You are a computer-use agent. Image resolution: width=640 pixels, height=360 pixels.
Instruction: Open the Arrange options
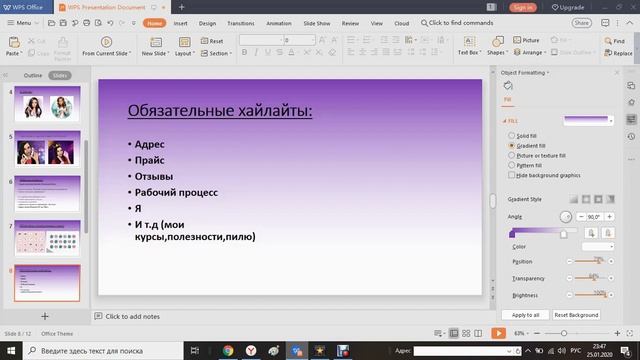[x=529, y=52]
